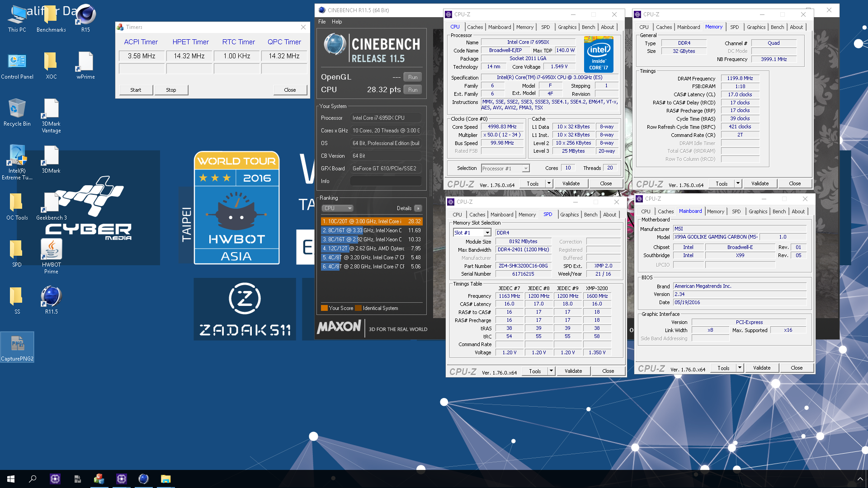
Task: Switch to Caches tab in CPU window
Action: coord(475,27)
